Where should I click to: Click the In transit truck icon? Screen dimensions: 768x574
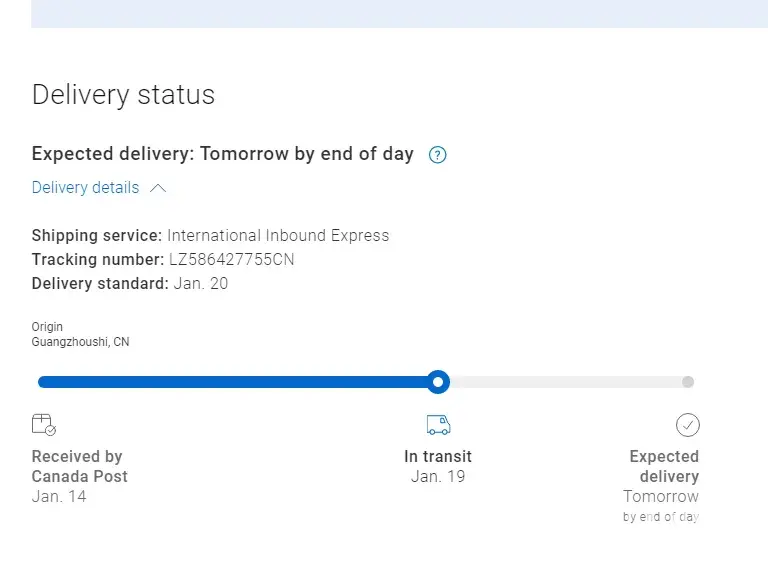(438, 425)
